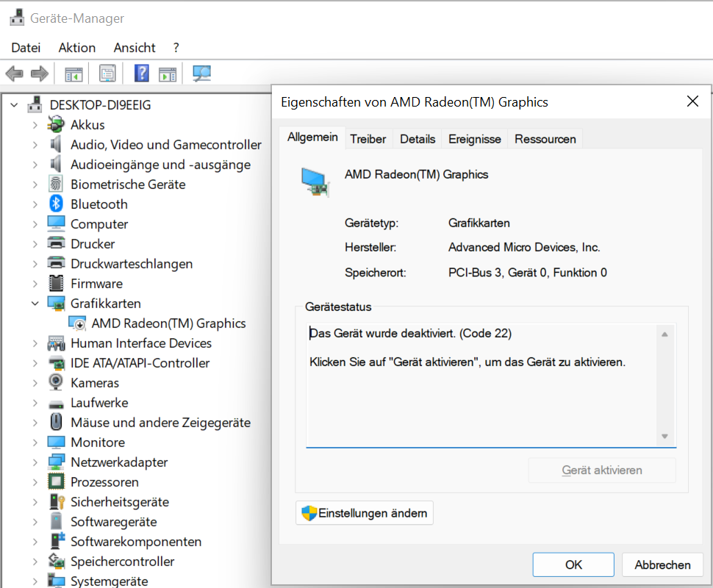Toggle the action pane toolbar icon
Screen dimensions: 713x588
coord(168,73)
